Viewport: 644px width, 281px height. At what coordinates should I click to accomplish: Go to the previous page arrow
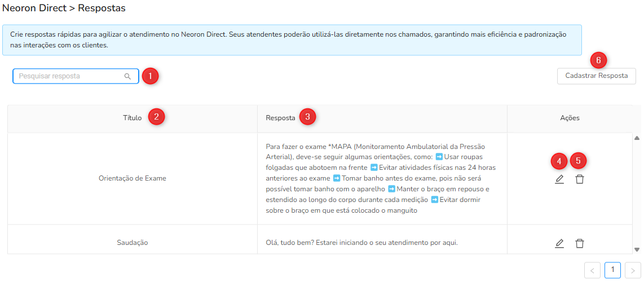click(x=592, y=270)
